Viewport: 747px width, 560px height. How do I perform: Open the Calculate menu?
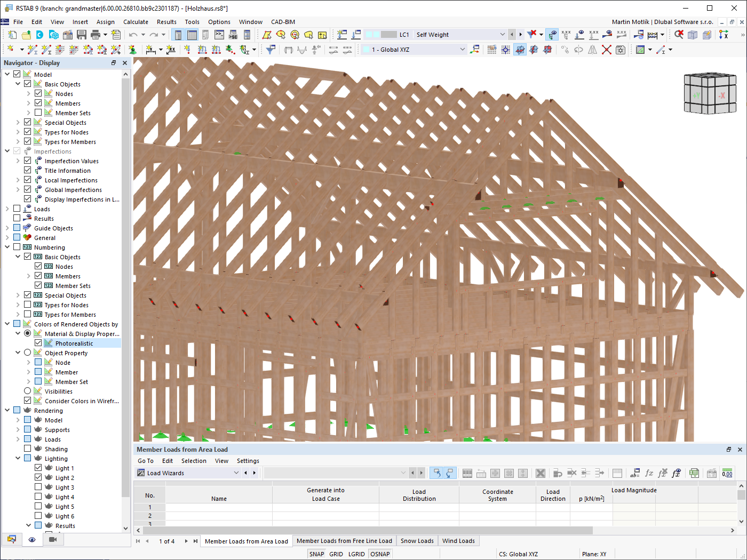pyautogui.click(x=136, y=22)
